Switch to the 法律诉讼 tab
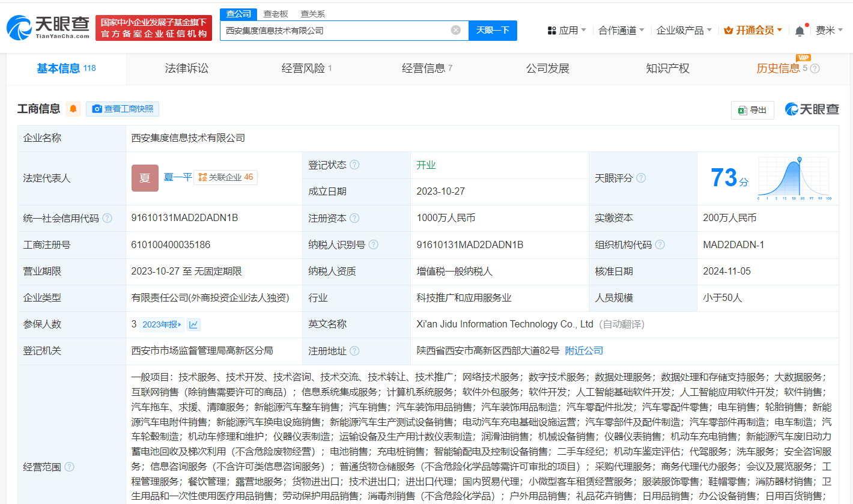The width and height of the screenshot is (853, 504). (x=186, y=68)
